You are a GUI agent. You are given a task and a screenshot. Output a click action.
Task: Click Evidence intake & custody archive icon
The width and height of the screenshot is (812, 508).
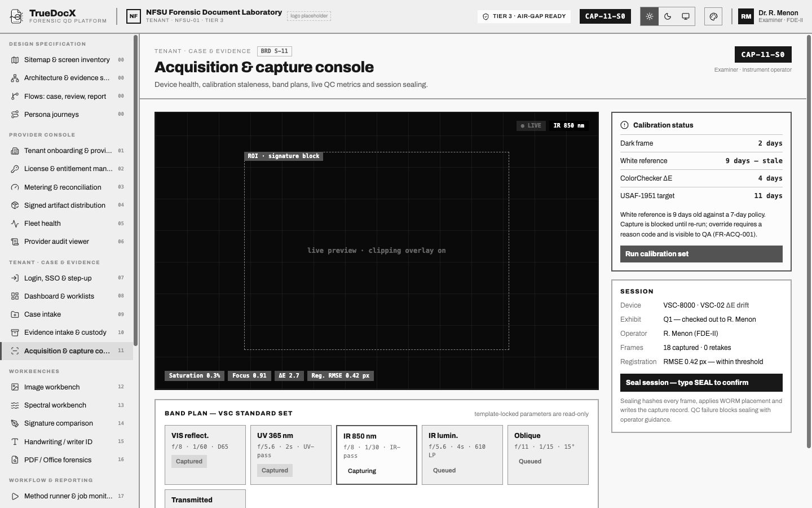tap(15, 332)
